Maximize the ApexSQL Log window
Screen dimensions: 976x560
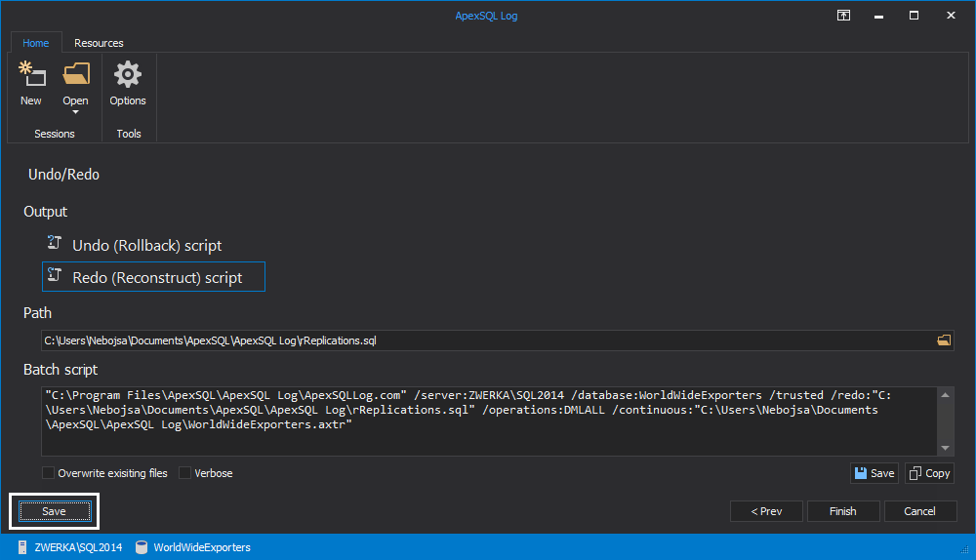914,16
